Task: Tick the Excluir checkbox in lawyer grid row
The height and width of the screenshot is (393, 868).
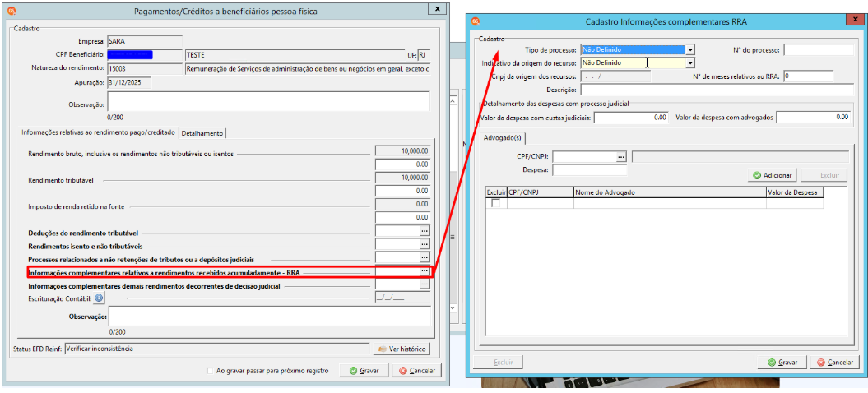Action: (496, 203)
